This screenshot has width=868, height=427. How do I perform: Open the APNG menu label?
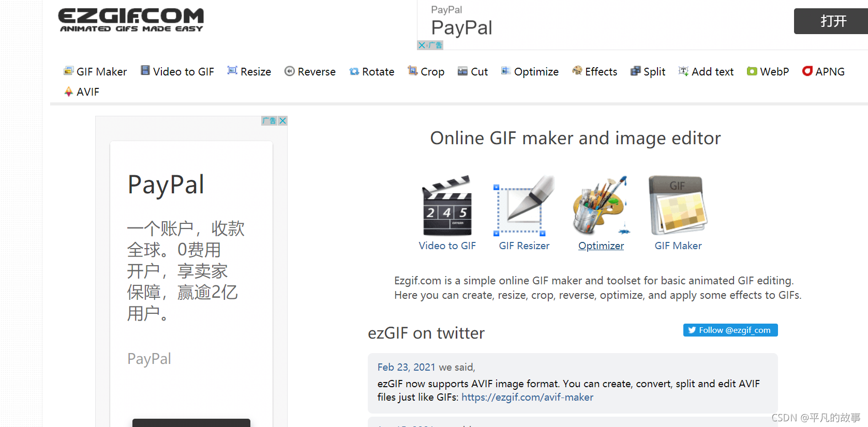click(x=830, y=72)
